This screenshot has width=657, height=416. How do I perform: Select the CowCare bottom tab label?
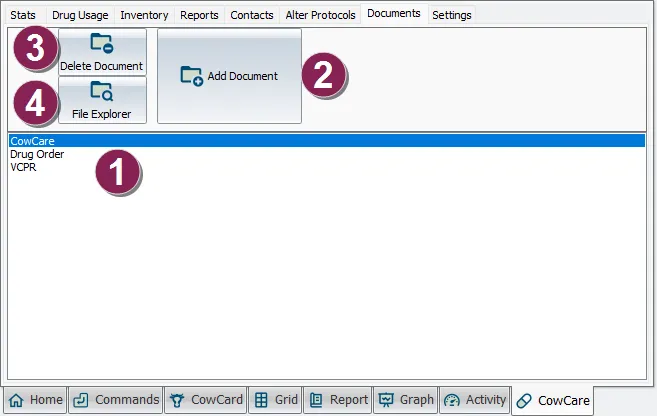tap(564, 400)
